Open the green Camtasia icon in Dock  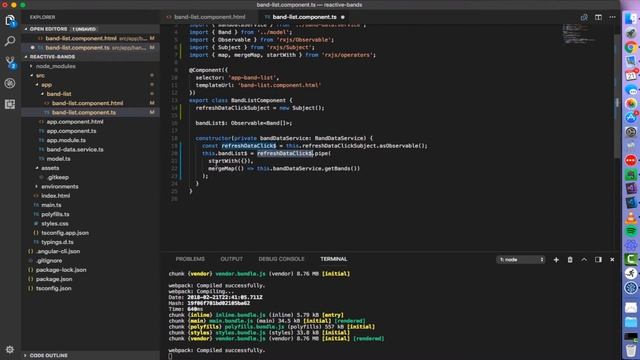[x=631, y=259]
